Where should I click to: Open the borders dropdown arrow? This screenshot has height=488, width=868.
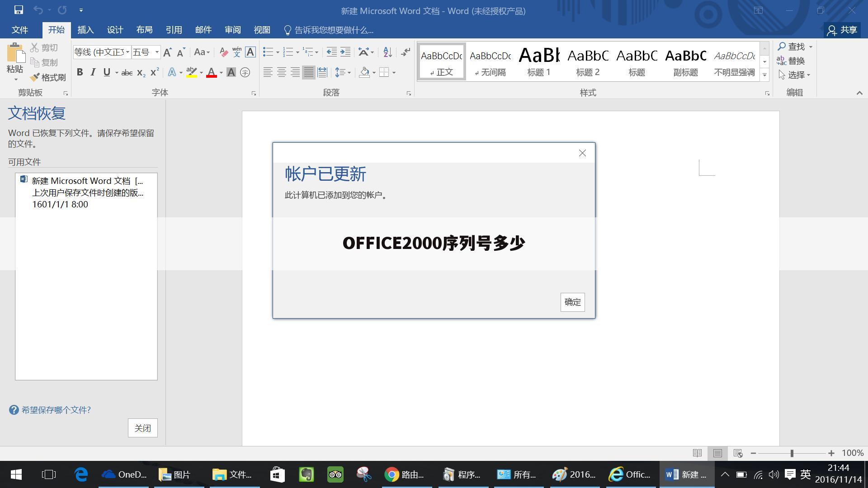pos(394,72)
